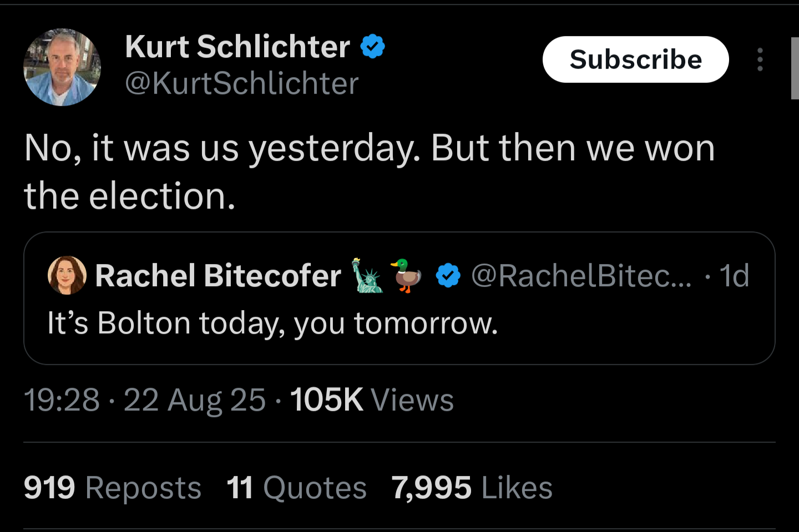This screenshot has height=532, width=799.
Task: Click the @RachelBitec... handle
Action: pos(581,276)
